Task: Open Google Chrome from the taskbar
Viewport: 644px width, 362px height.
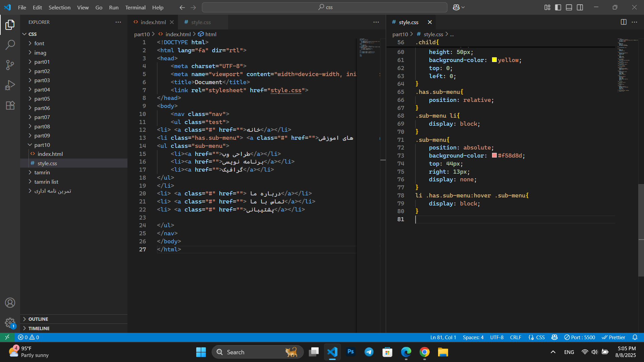Action: click(x=425, y=352)
